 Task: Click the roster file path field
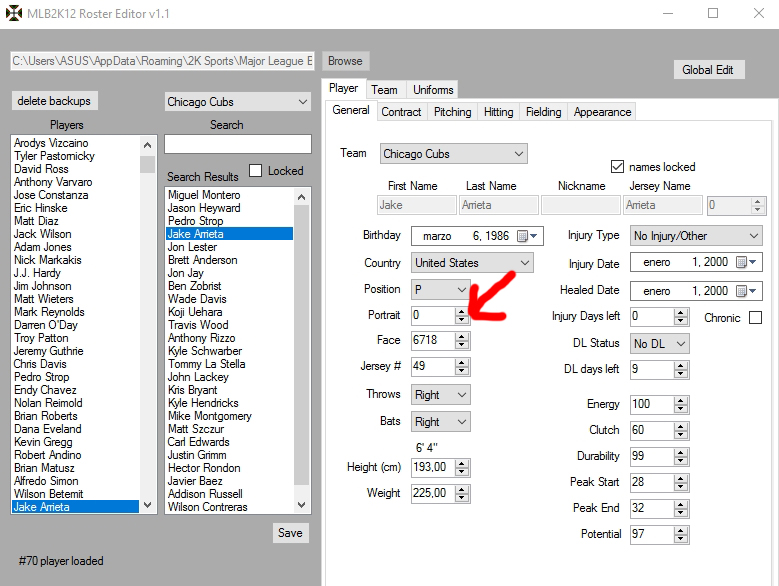[x=162, y=61]
